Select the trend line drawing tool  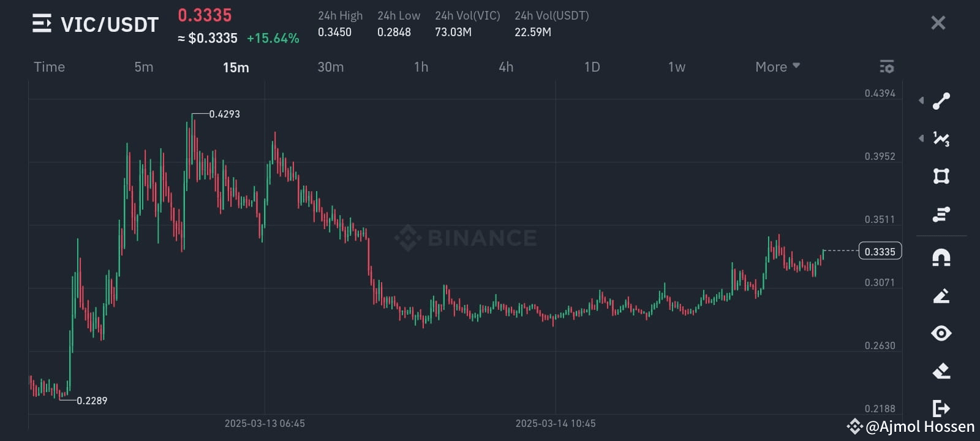point(941,100)
